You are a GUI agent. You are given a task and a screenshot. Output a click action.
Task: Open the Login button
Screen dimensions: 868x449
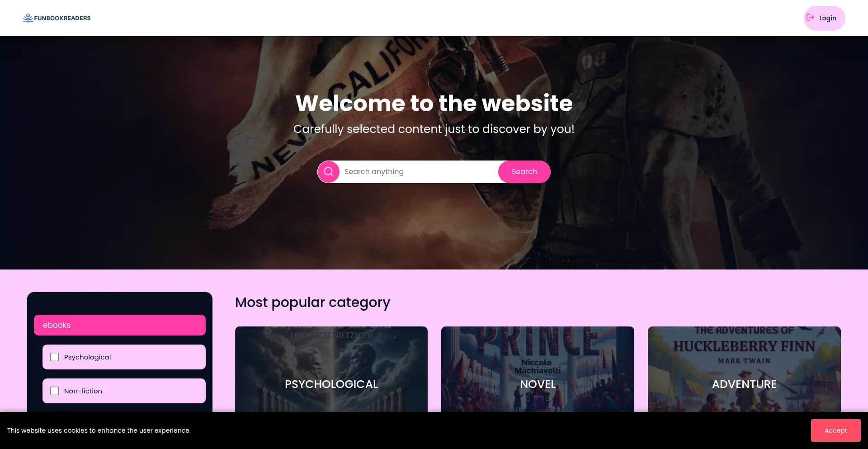tap(824, 18)
